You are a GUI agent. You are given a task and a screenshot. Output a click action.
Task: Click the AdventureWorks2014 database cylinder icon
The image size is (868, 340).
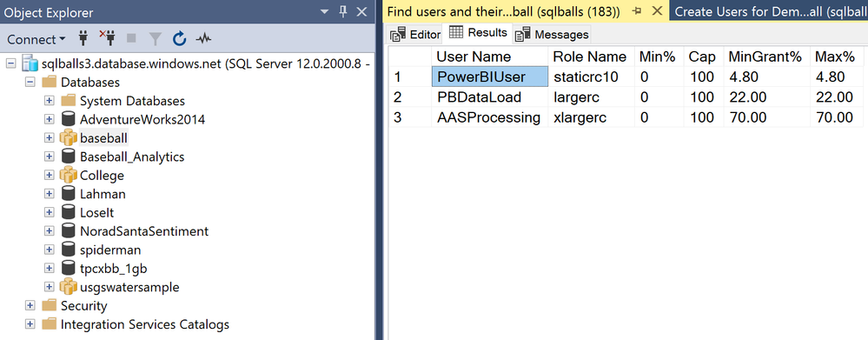[68, 120]
